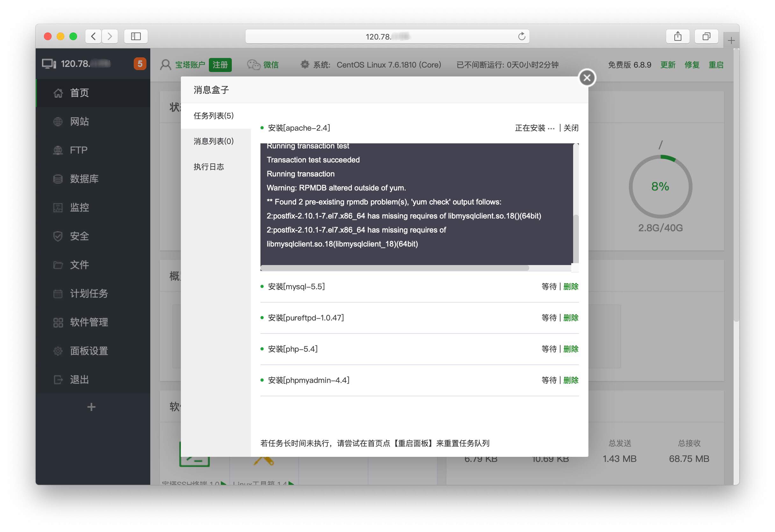Close the apache-2.4 install log

pos(571,128)
